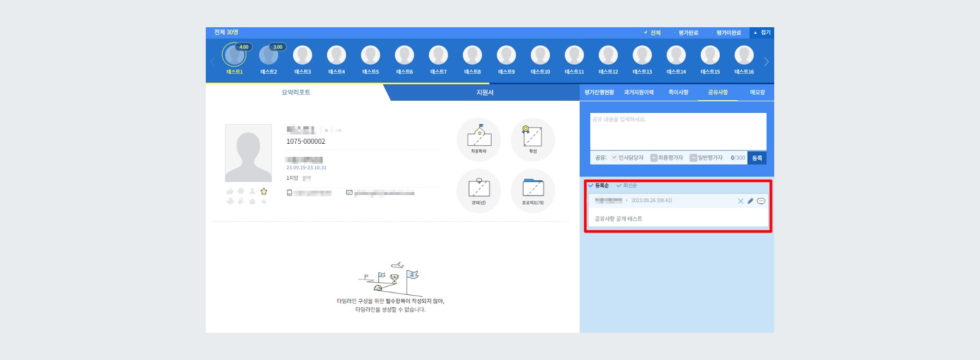The width and height of the screenshot is (980, 360).
Task: Switch to 공유사항 tab
Action: [718, 93]
